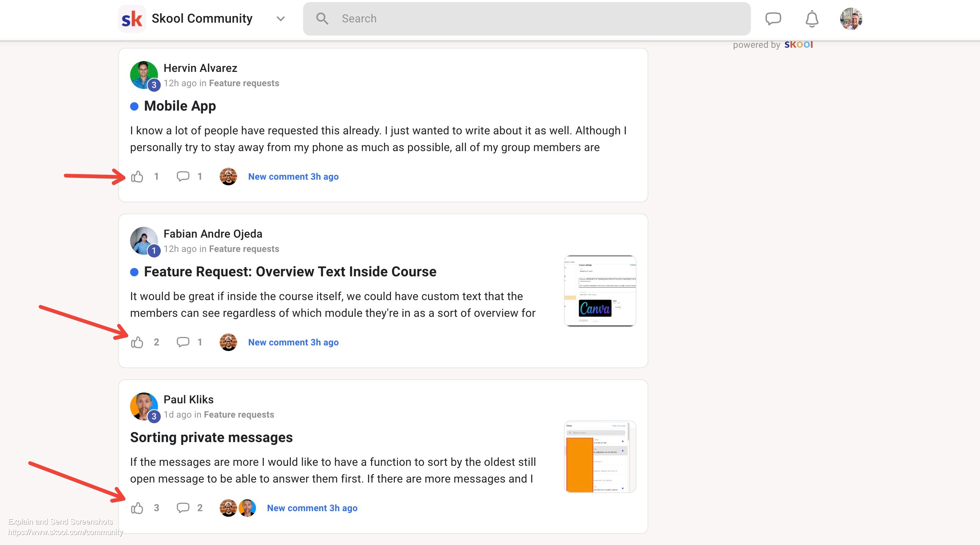Image resolution: width=980 pixels, height=545 pixels.
Task: Open Hervin Alvarez's profile name
Action: [200, 68]
